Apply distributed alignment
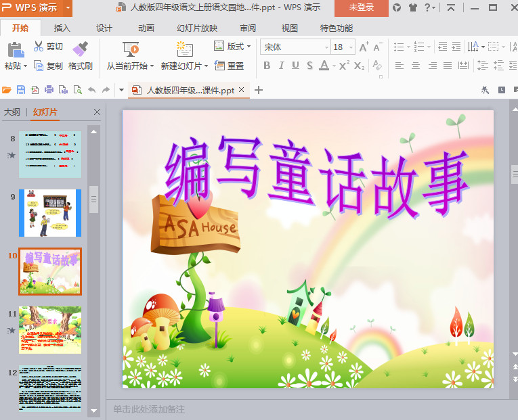The image size is (518, 420). click(x=463, y=66)
